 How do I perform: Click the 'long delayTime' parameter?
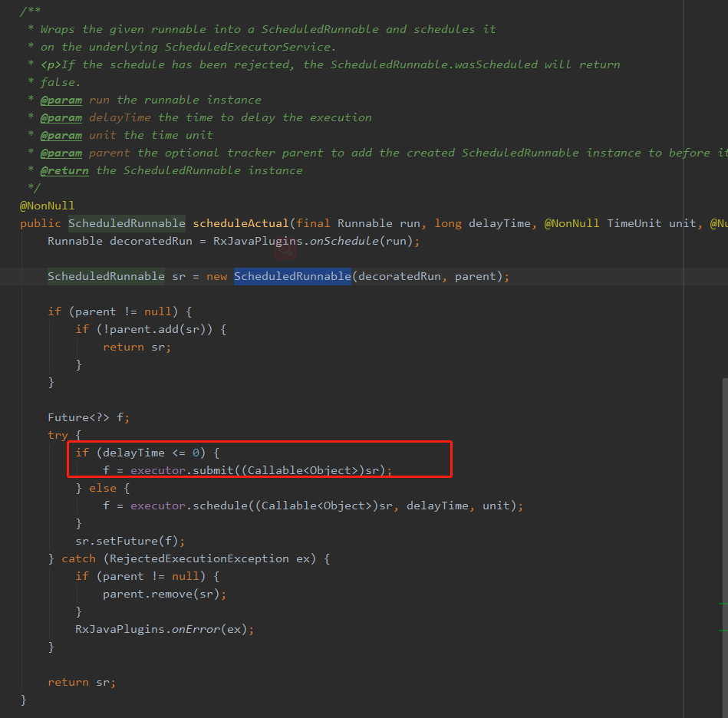[483, 223]
